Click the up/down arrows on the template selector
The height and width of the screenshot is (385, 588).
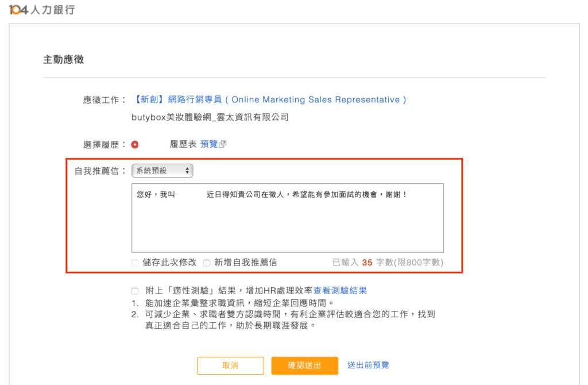pyautogui.click(x=188, y=170)
